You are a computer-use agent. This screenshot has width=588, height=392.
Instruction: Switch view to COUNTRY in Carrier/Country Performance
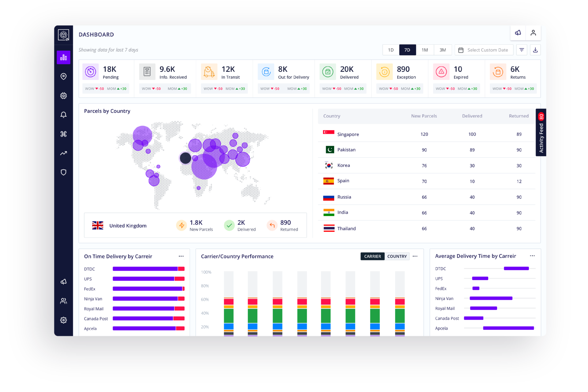(397, 256)
